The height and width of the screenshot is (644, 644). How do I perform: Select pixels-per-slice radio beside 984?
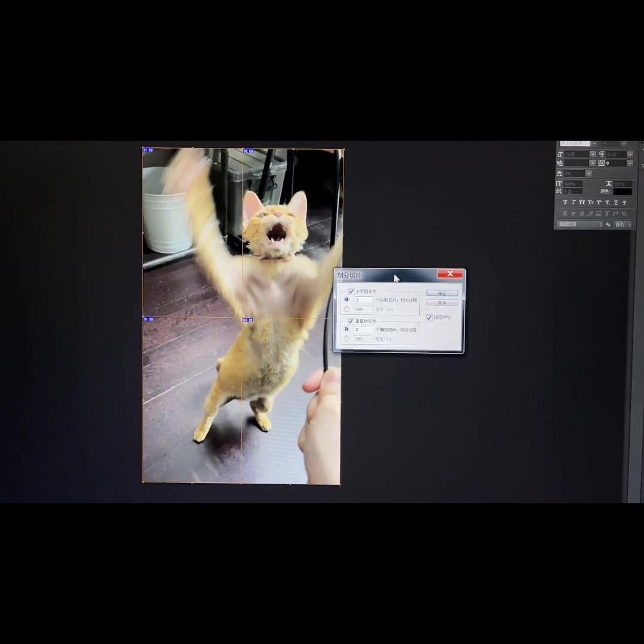346,309
